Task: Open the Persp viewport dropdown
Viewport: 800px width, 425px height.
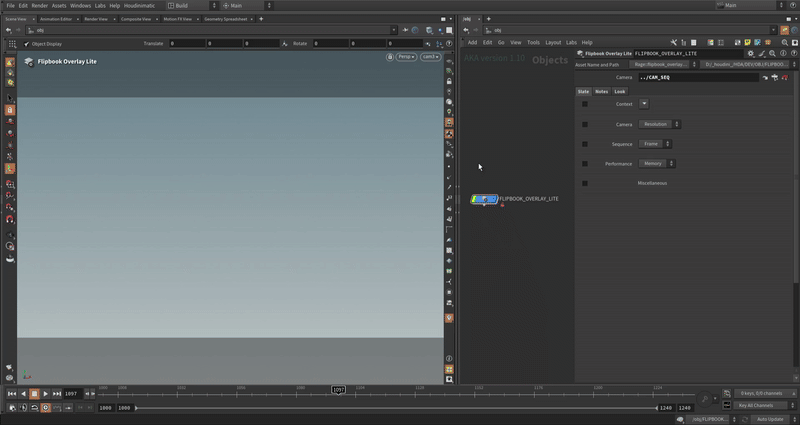Action: (407, 57)
